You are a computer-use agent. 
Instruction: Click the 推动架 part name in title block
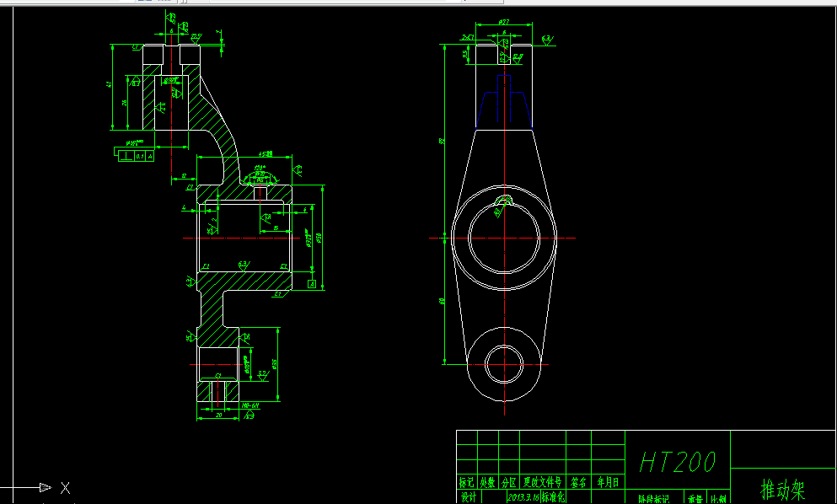[x=782, y=489]
